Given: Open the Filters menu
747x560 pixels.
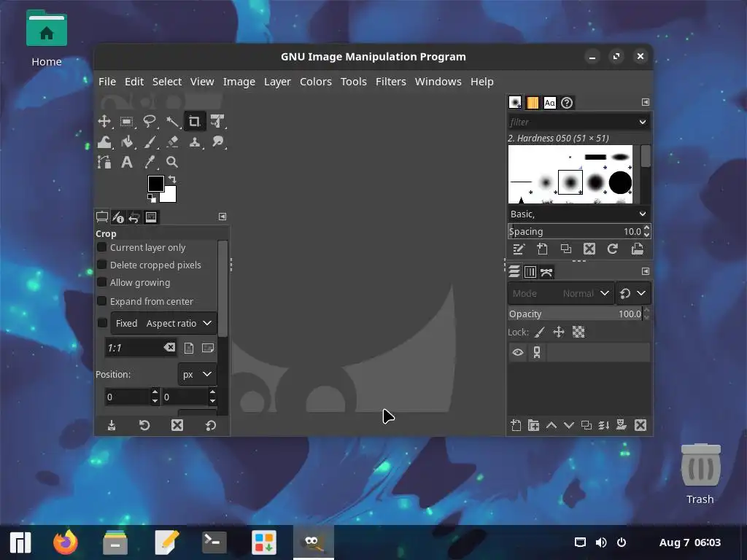Looking at the screenshot, I should (x=391, y=82).
